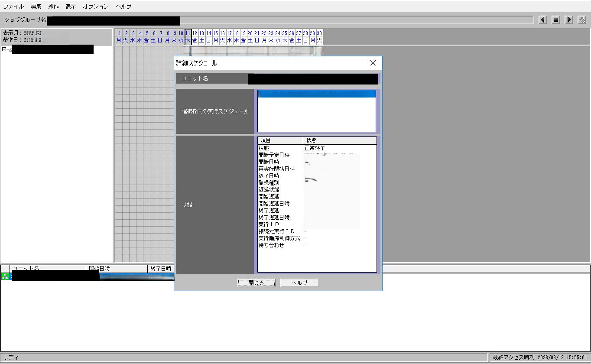Image resolution: width=591 pixels, height=364 pixels.
Task: Select the highlighted execution schedule entry
Action: (317, 94)
